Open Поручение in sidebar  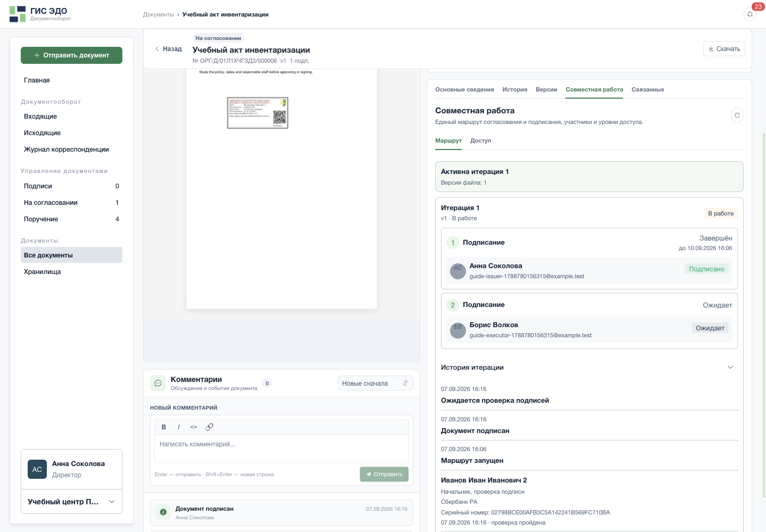click(71, 219)
